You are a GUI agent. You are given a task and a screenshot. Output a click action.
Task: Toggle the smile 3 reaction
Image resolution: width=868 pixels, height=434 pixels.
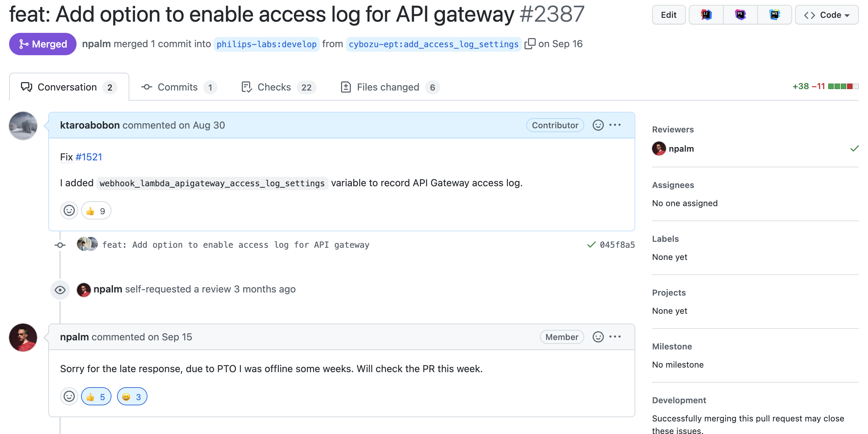point(132,397)
